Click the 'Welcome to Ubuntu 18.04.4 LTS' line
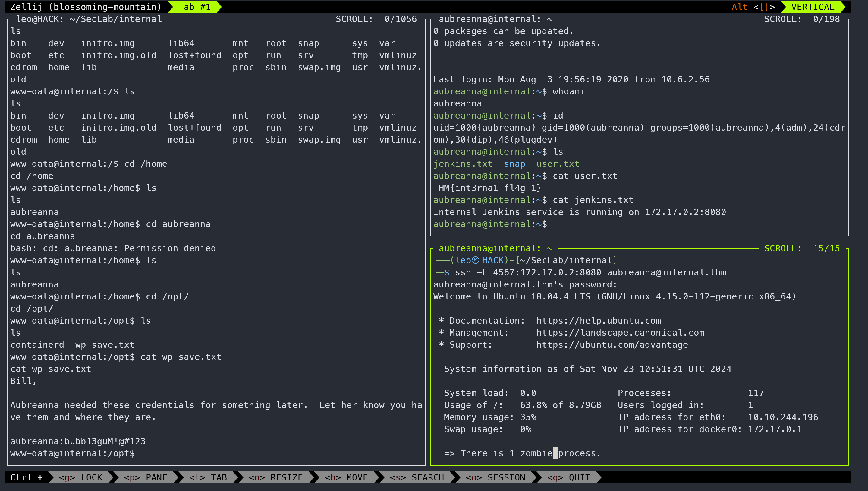868x491 pixels. (615, 296)
